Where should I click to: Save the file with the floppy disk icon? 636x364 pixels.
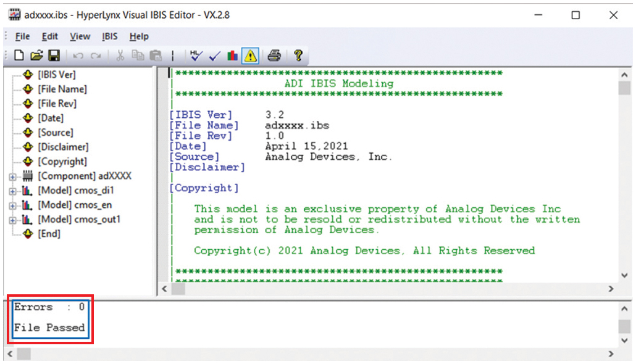point(54,56)
